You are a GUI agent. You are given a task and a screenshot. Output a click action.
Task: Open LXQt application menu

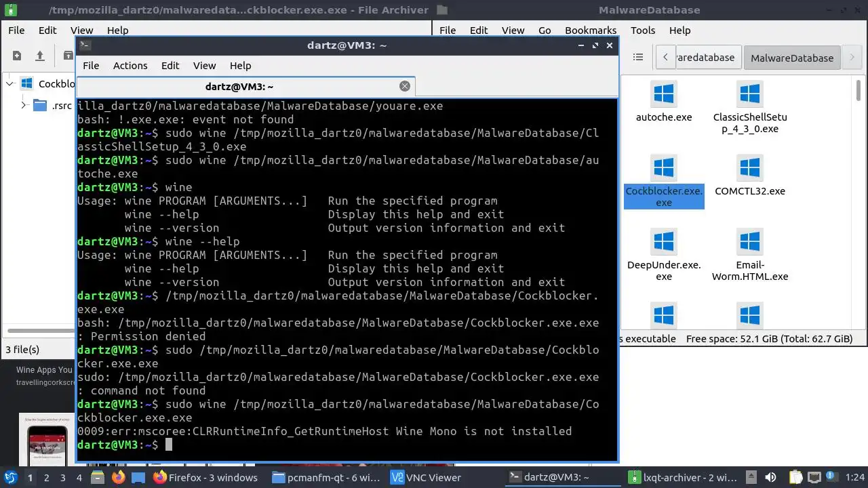pos(10,477)
